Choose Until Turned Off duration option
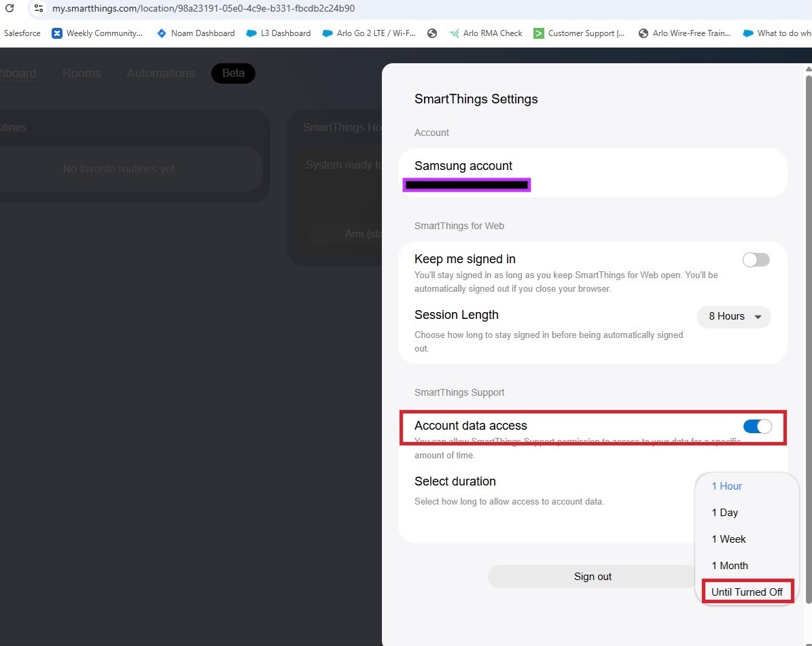 pos(747,592)
